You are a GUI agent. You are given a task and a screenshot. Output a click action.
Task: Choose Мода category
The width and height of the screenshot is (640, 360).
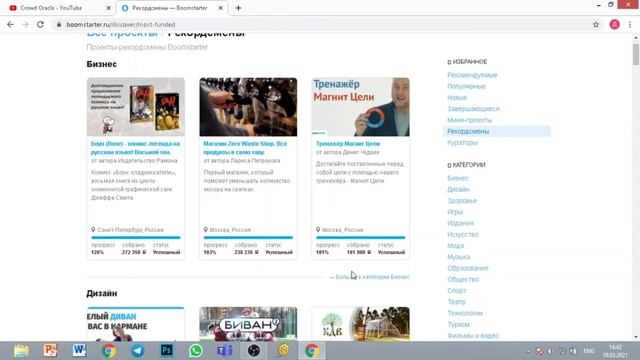click(455, 245)
